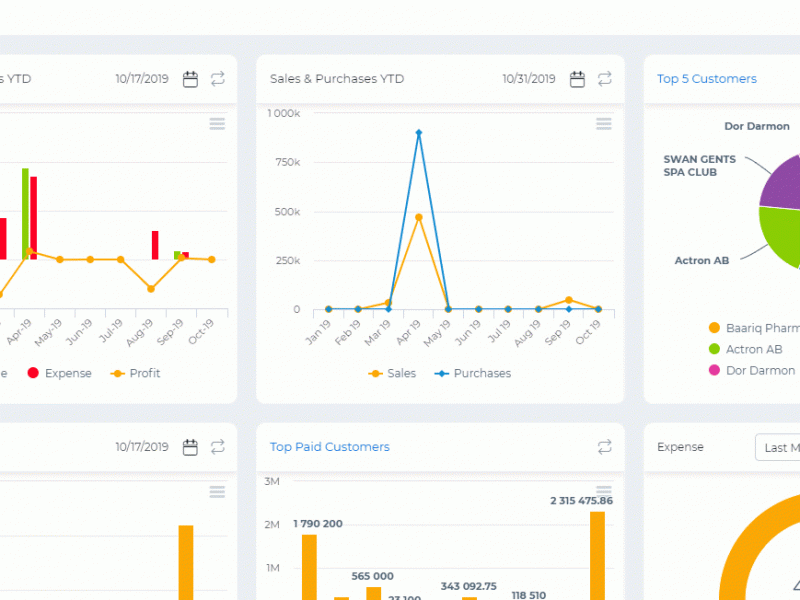Image resolution: width=800 pixels, height=600 pixels.
Task: Click the 2 315 475.86 bar
Action: click(597, 556)
